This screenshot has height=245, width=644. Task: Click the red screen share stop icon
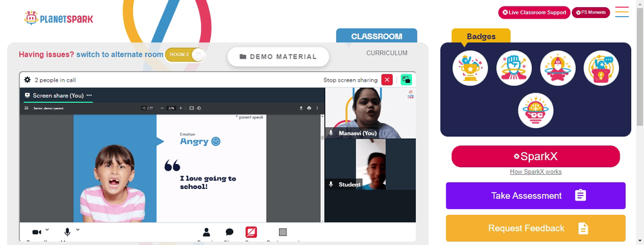coord(251,232)
